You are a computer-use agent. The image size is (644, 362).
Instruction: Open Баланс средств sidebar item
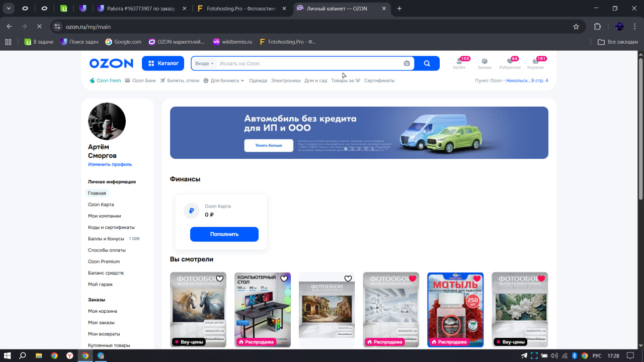coord(106,273)
